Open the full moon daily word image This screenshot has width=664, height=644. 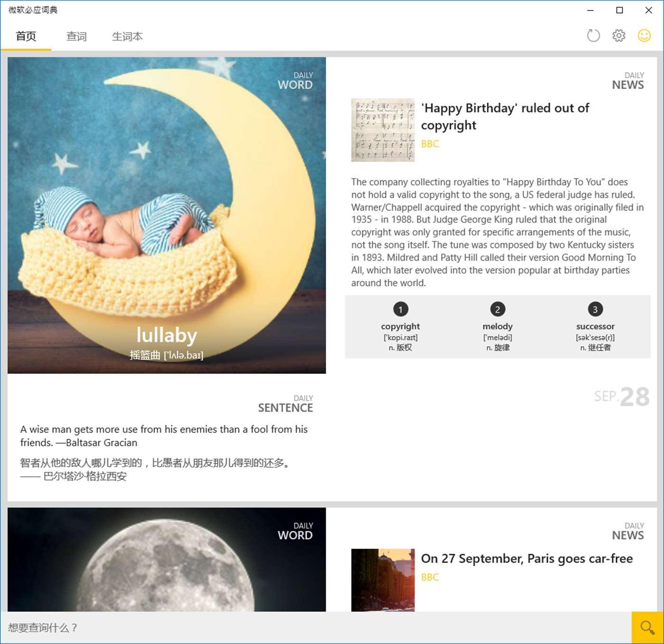pos(167,559)
